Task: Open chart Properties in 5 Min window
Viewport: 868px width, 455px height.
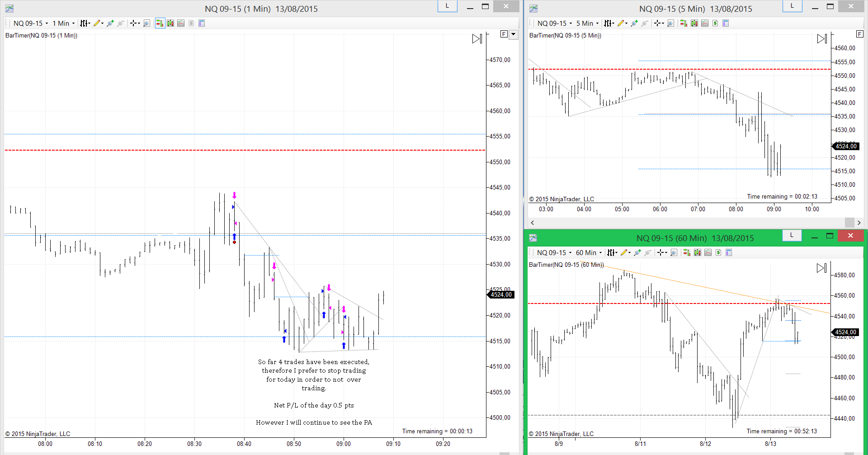Action: (x=726, y=23)
